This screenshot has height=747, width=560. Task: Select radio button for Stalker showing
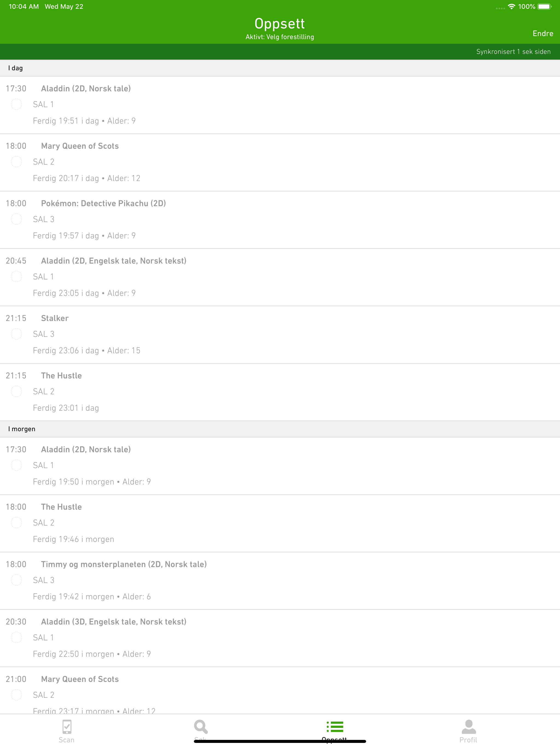click(16, 334)
